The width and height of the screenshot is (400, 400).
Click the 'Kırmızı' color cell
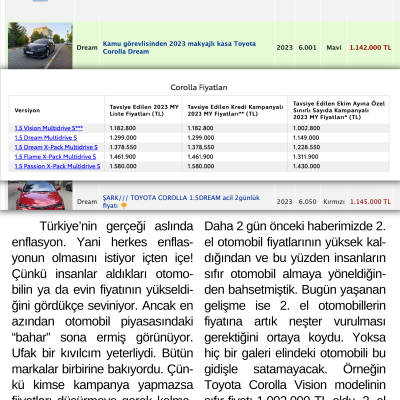point(334,202)
